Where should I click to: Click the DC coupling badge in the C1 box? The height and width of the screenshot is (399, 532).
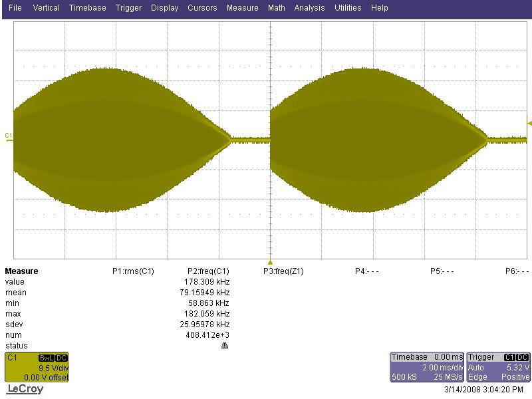61,358
